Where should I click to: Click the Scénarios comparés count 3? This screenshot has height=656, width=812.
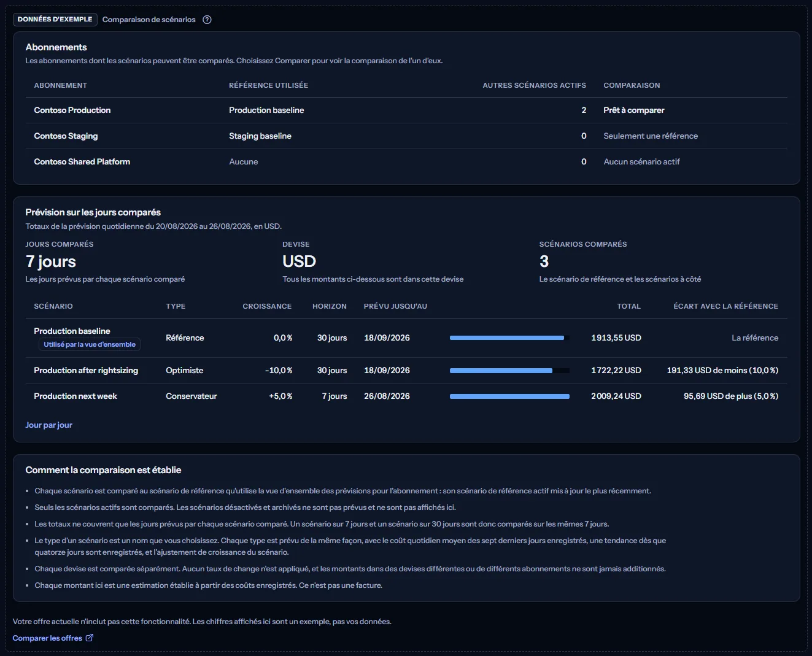pos(544,262)
